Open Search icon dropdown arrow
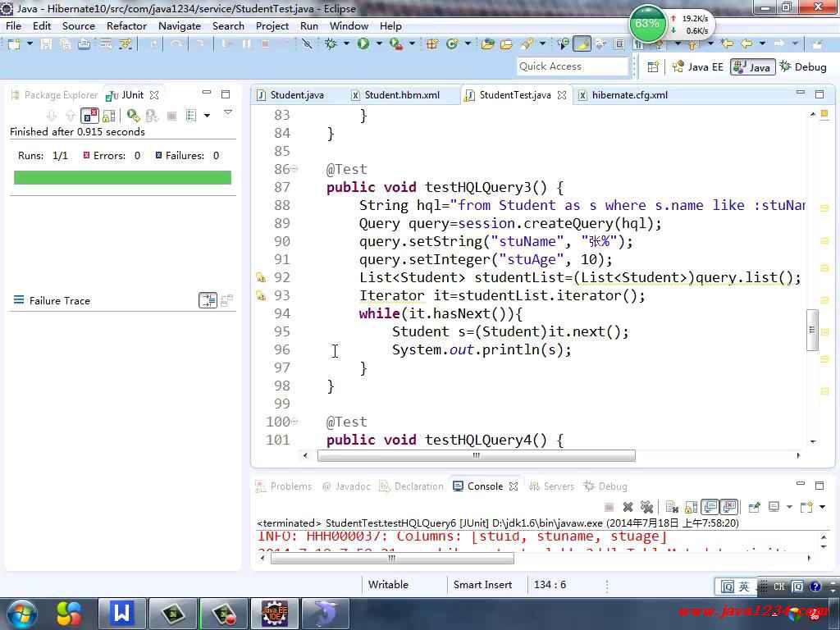The width and height of the screenshot is (840, 630). pyautogui.click(x=542, y=44)
